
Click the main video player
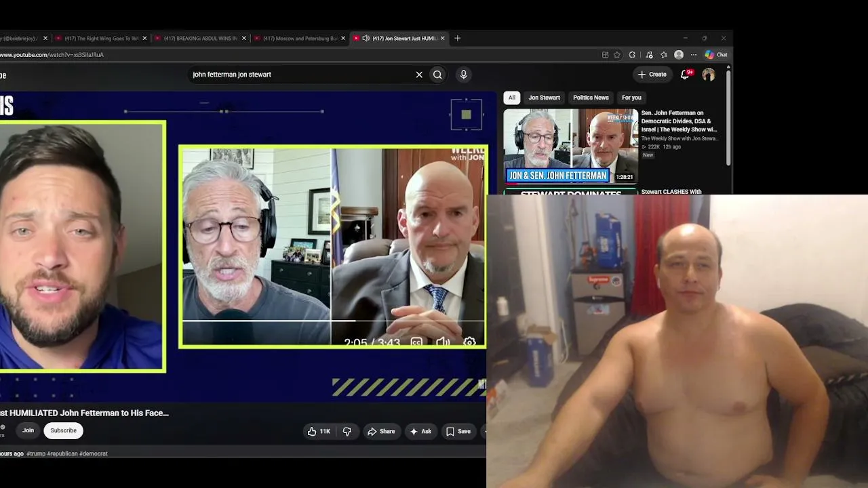tap(243, 247)
